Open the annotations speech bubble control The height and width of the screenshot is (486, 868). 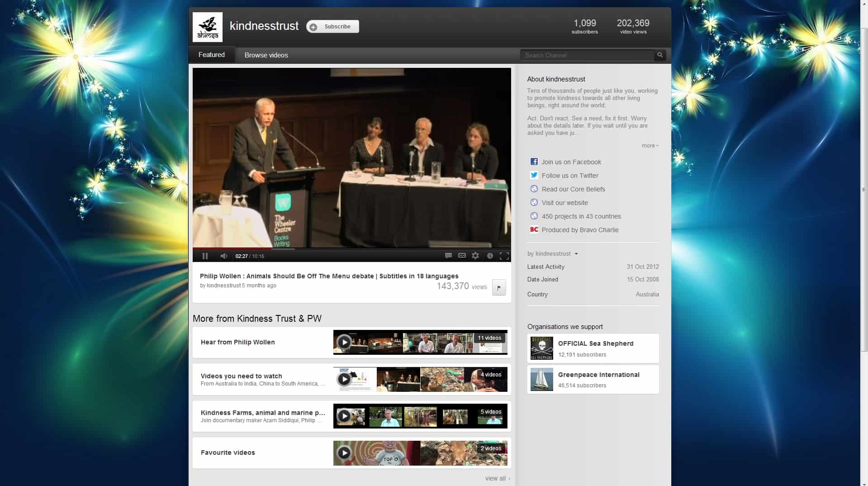coord(448,256)
